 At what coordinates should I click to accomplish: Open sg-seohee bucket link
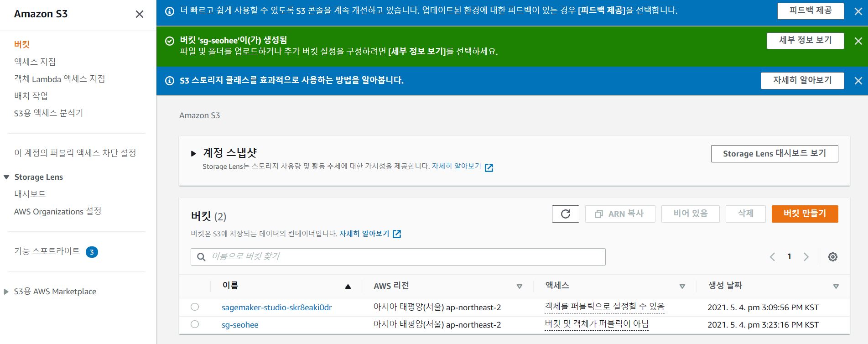click(240, 325)
